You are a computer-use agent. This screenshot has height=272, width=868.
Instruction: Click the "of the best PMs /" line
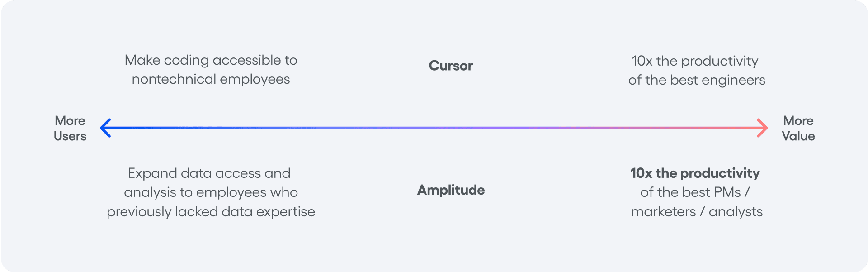(x=695, y=192)
